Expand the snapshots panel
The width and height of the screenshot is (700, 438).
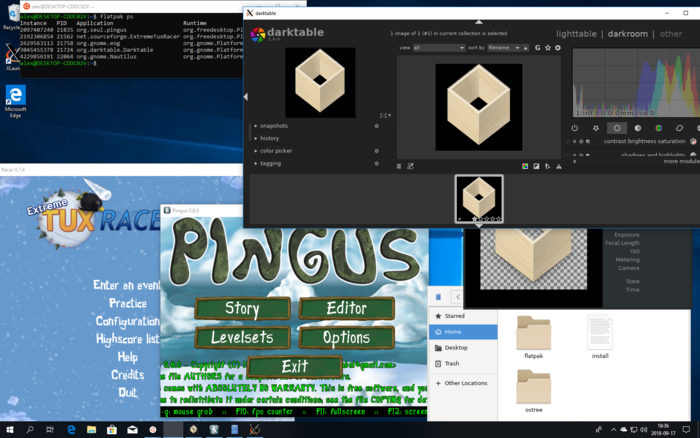click(x=274, y=126)
